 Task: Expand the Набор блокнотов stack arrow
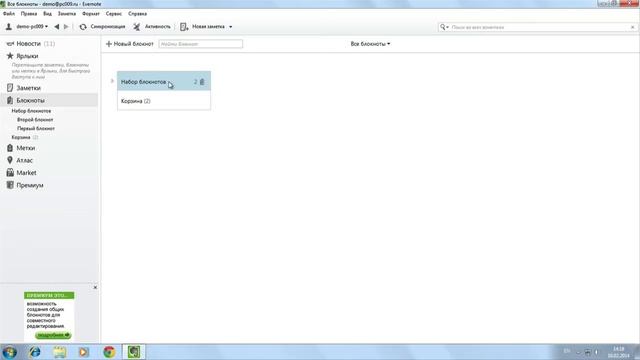[112, 81]
